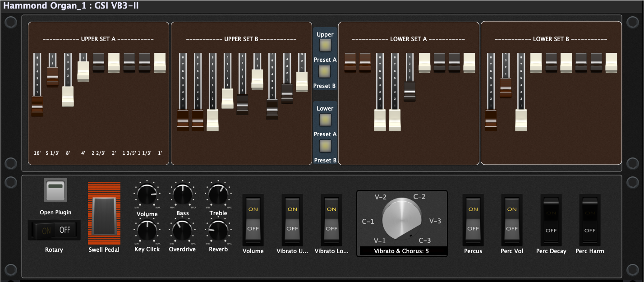Image resolution: width=644 pixels, height=282 pixels.
Task: Click the last white drawbar in Lower Set A
Action: click(469, 63)
